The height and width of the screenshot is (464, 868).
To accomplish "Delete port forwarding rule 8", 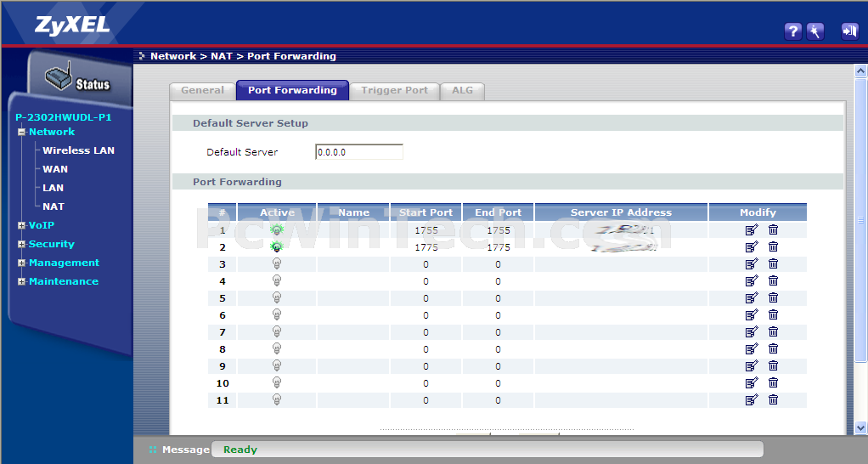I will pyautogui.click(x=774, y=348).
